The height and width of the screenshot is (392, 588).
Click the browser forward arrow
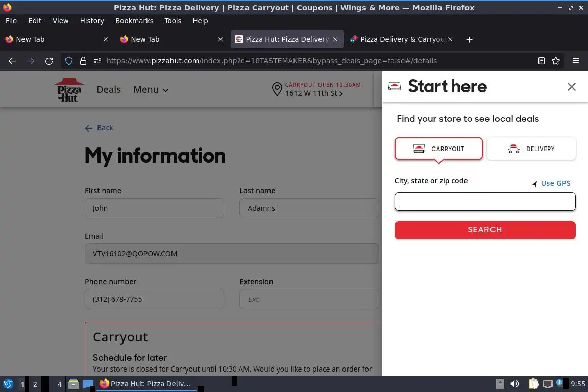click(x=31, y=61)
